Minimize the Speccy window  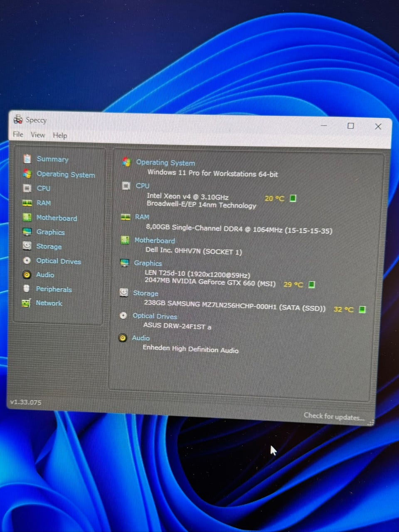324,125
